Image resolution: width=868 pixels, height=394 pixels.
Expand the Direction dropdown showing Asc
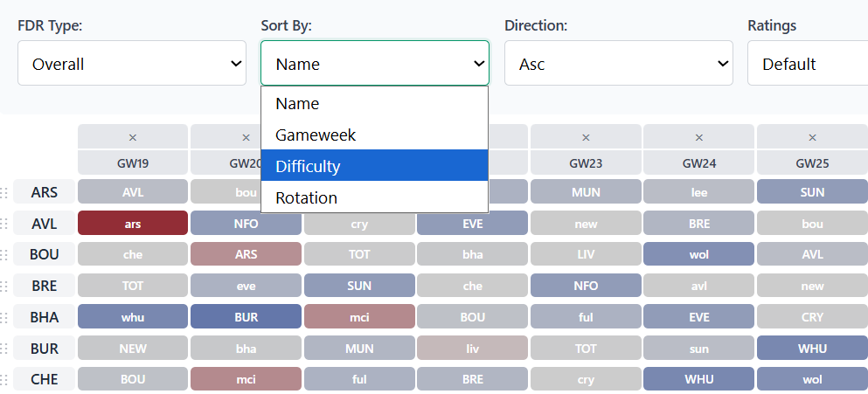coord(618,64)
